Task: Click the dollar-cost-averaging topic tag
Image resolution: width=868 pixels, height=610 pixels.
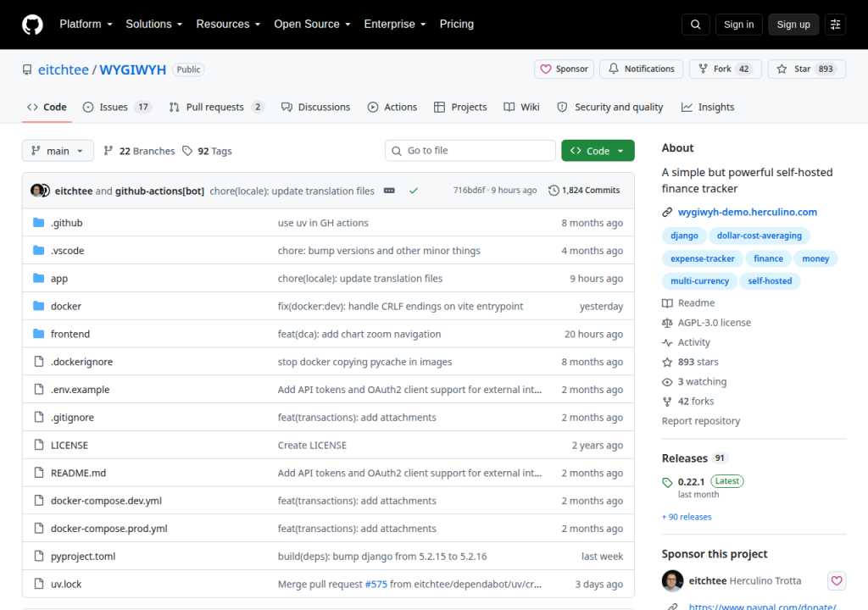Action: coord(759,236)
